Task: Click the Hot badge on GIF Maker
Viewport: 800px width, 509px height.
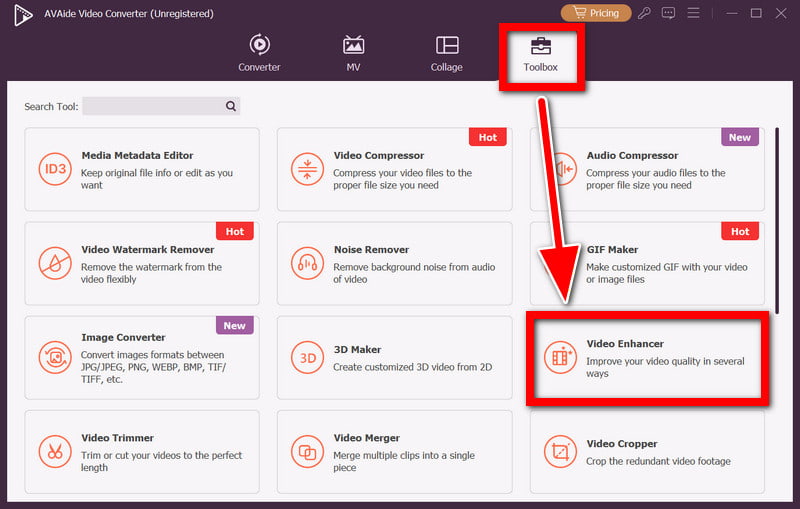Action: [740, 232]
